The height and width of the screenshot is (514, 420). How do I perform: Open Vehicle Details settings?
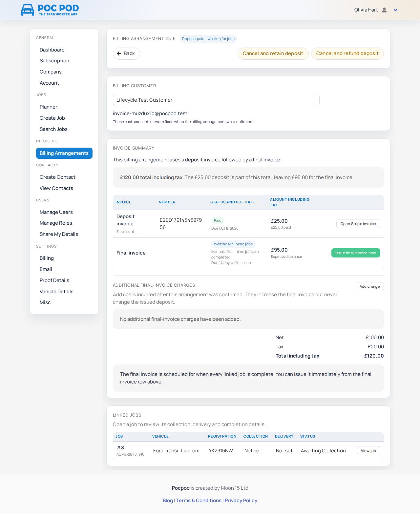[56, 292]
